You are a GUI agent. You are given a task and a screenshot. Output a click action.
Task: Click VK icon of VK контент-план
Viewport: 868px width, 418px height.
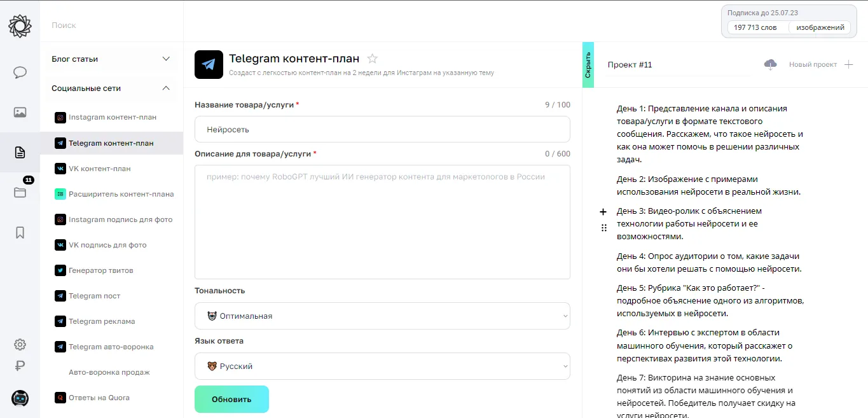click(x=60, y=169)
